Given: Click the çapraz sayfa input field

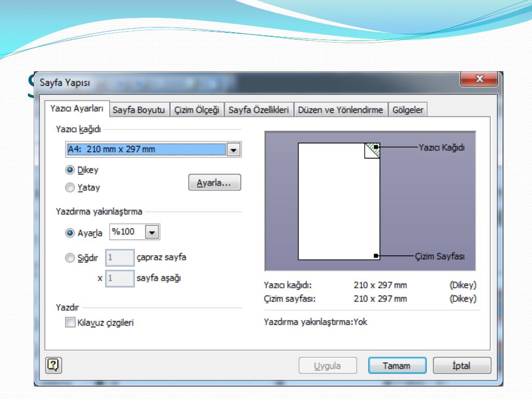Looking at the screenshot, I should coord(120,258).
